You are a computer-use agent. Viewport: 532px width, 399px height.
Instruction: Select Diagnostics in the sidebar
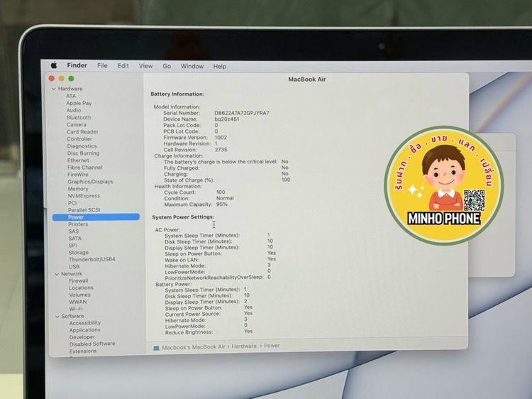point(82,146)
